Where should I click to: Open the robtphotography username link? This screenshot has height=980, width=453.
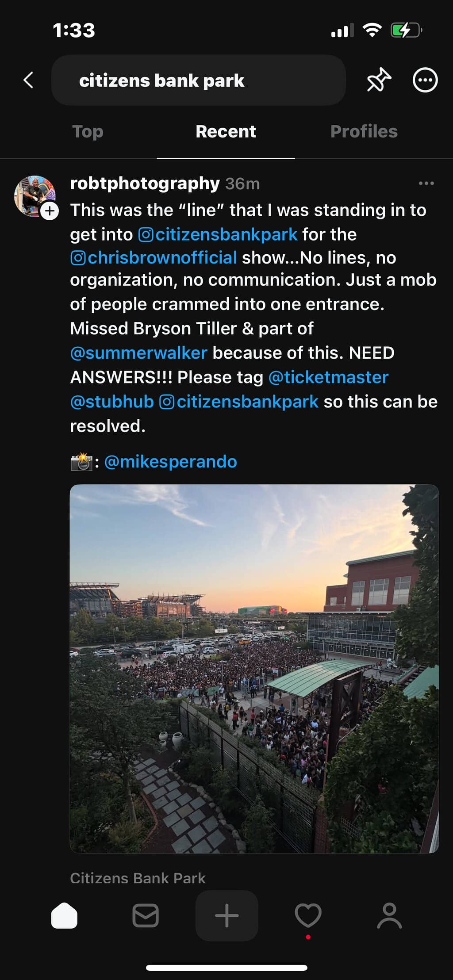click(145, 184)
